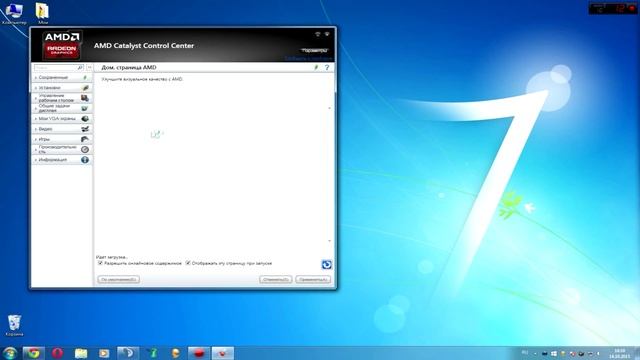Click the Видео category icon
The image size is (640, 360).
pyautogui.click(x=85, y=129)
